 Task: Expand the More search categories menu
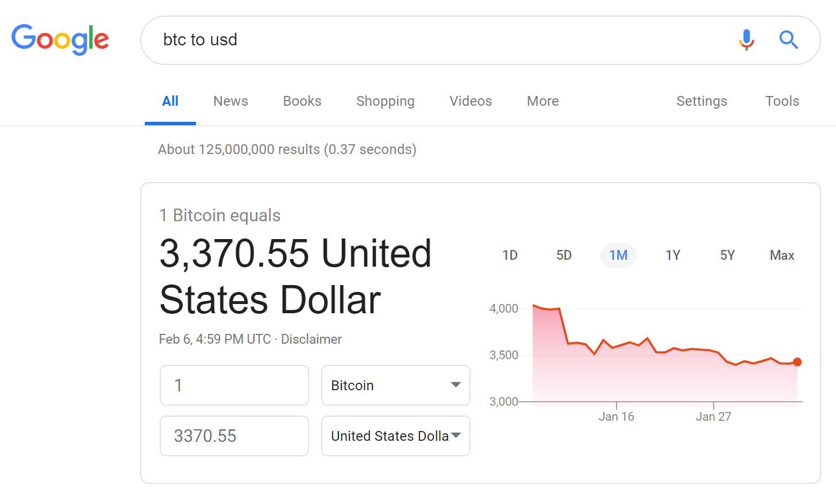[542, 101]
